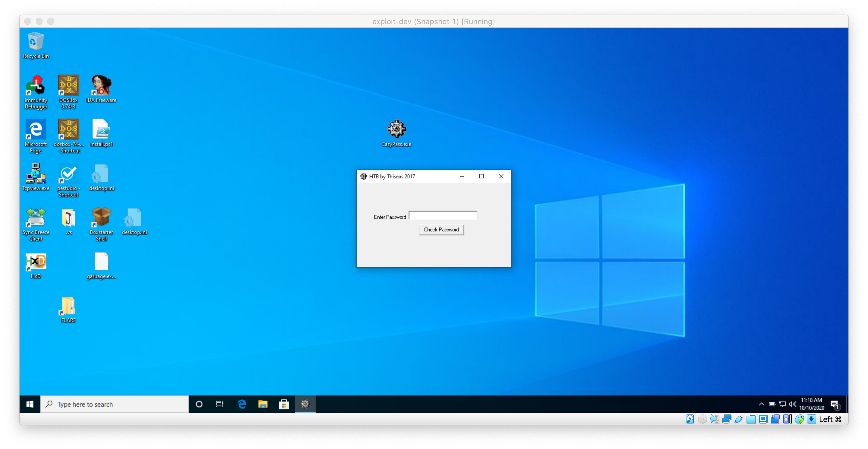This screenshot has height=449, width=868.
Task: Open the volume tray icon
Action: click(793, 404)
